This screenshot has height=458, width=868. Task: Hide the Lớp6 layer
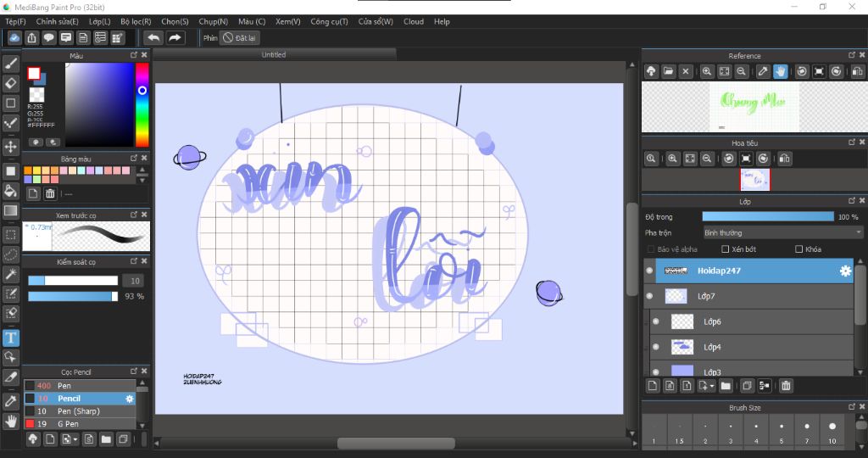click(x=656, y=321)
